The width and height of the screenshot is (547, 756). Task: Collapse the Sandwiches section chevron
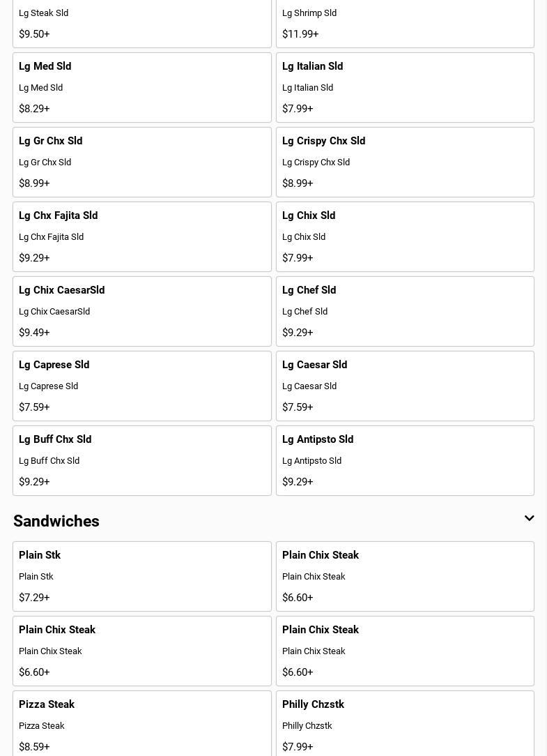pyautogui.click(x=529, y=519)
